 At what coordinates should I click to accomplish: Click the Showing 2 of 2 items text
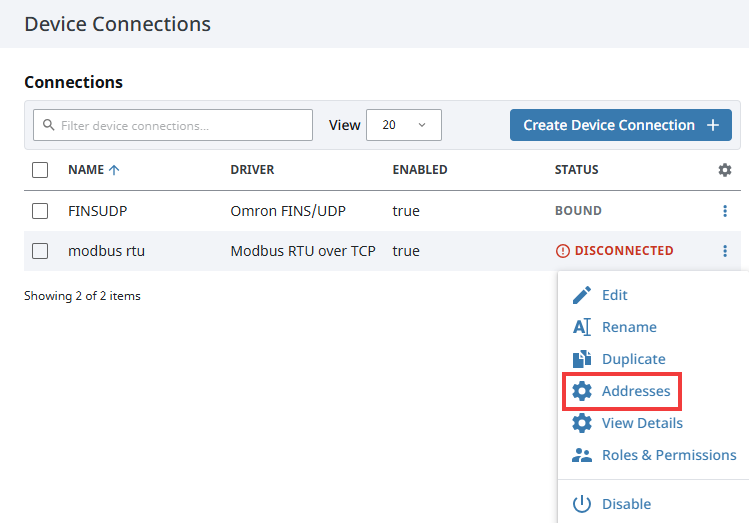click(x=82, y=296)
